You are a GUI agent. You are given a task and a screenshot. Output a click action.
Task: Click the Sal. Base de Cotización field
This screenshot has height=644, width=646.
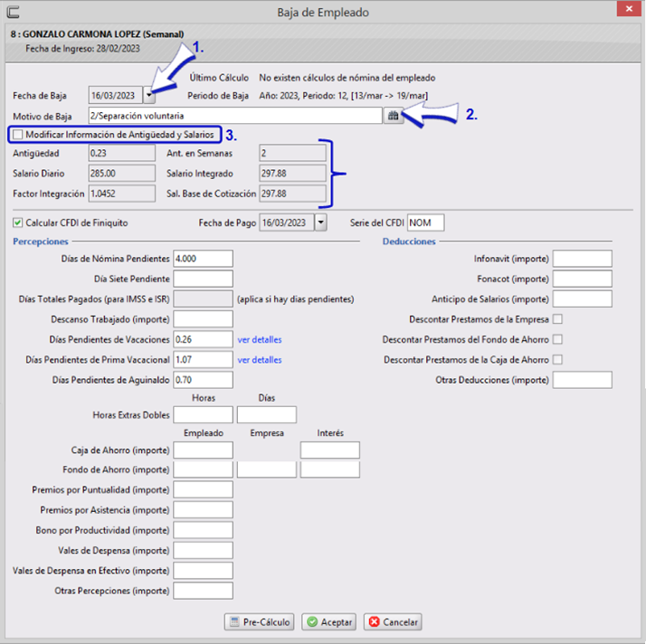[292, 194]
